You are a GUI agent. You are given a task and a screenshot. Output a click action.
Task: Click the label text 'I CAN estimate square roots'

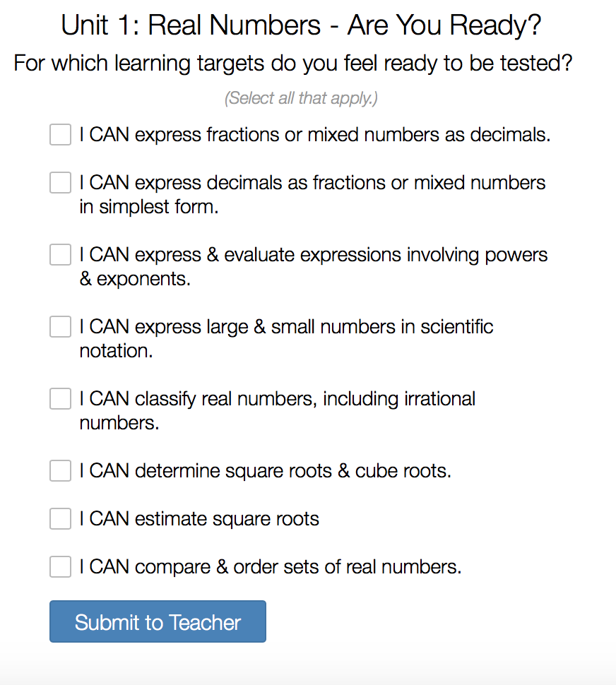(x=199, y=519)
